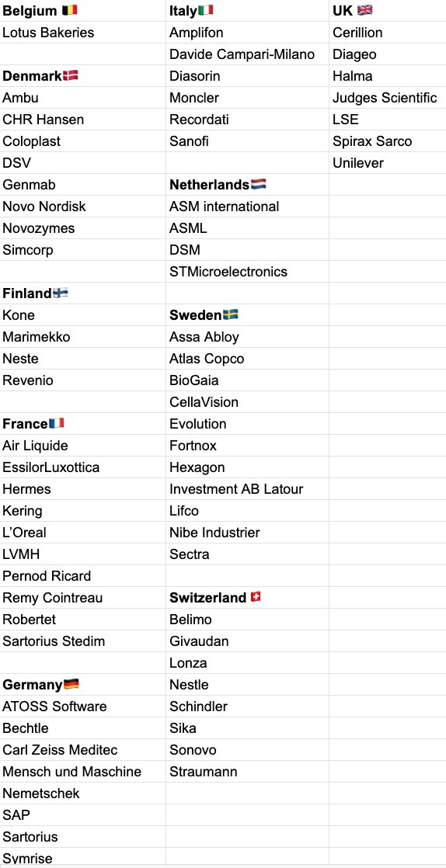Click the Denmark flag emoji

(70, 75)
